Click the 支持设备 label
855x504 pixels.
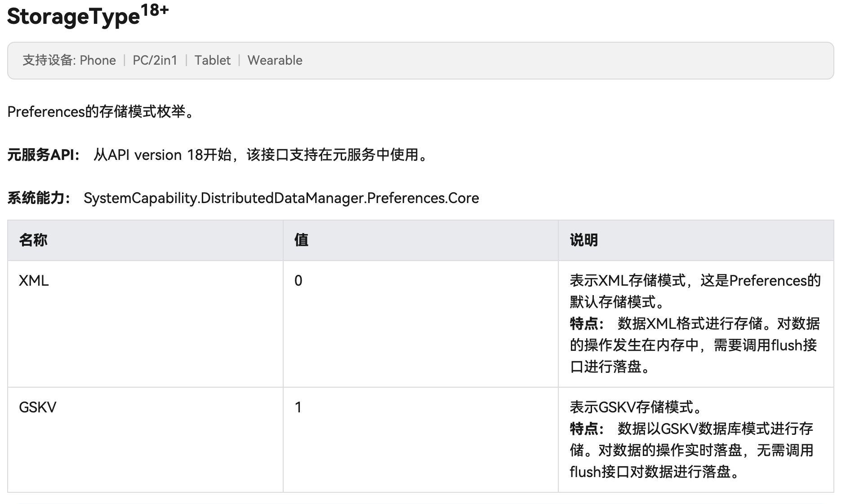(48, 60)
